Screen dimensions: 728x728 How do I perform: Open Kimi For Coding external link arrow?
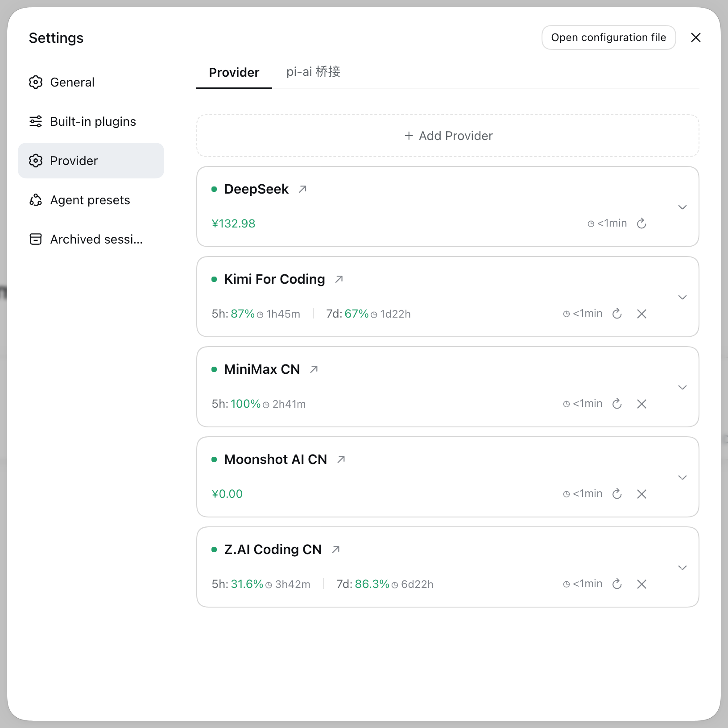(x=339, y=279)
